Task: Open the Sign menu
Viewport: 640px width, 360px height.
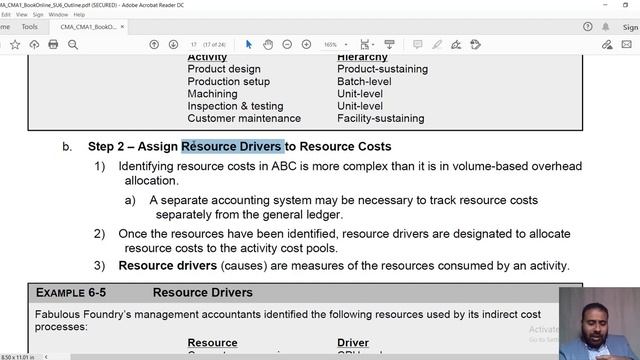Action: pos(38,14)
